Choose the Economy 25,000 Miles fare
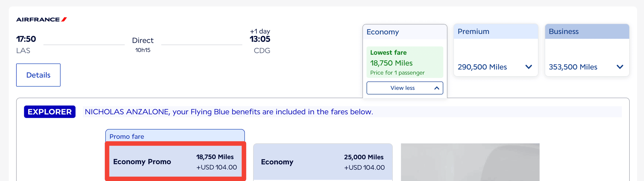This screenshot has height=181, width=644. 323,162
